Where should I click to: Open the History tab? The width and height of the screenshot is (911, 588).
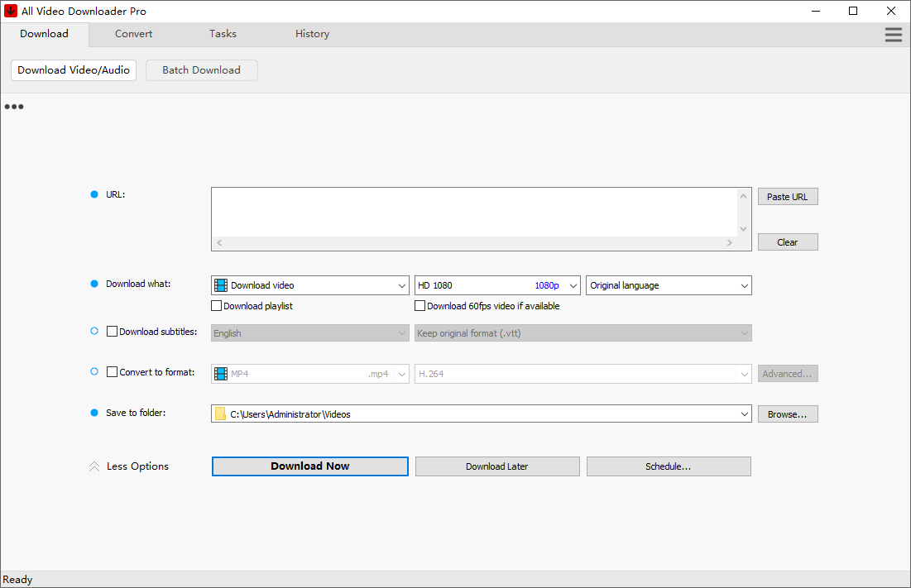pyautogui.click(x=312, y=34)
